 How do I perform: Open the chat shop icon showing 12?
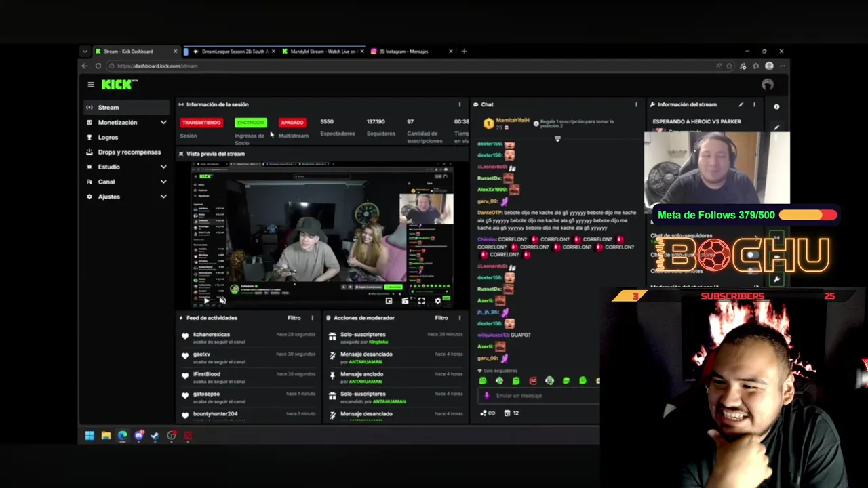click(x=511, y=413)
